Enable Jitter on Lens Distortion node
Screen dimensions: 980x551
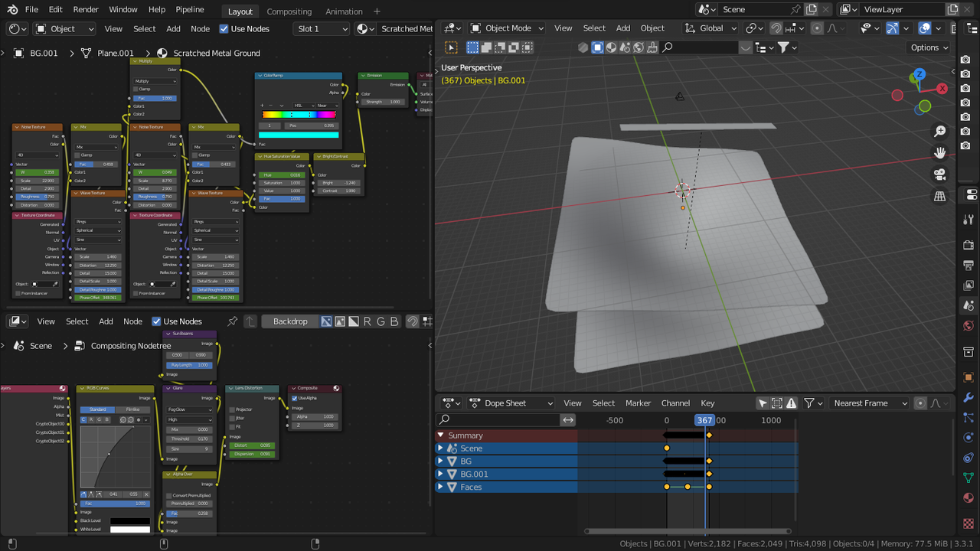233,418
